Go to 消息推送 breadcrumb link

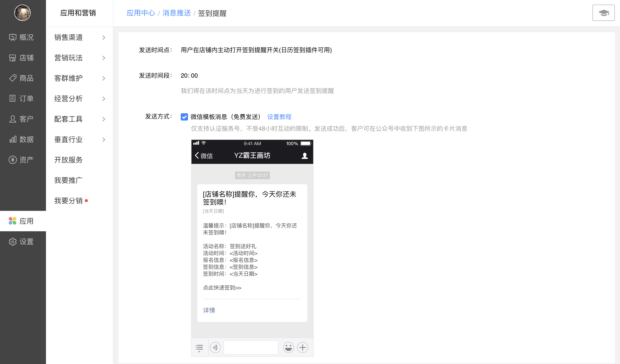176,13
